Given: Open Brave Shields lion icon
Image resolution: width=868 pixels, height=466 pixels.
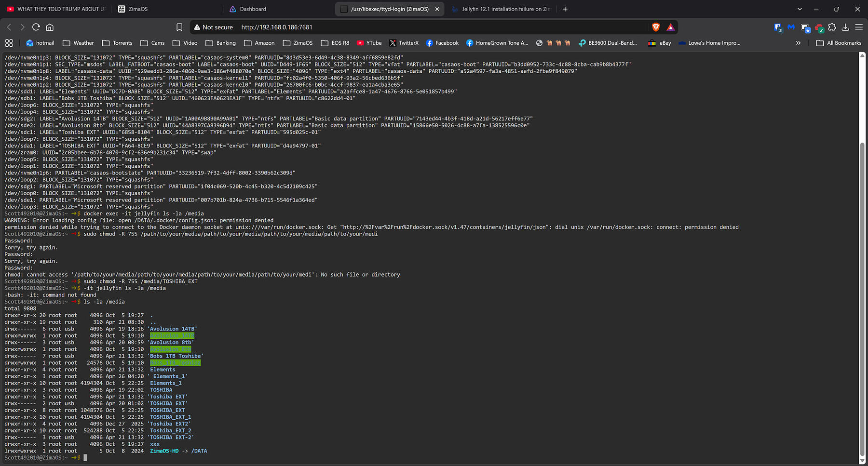Looking at the screenshot, I should pyautogui.click(x=656, y=27).
